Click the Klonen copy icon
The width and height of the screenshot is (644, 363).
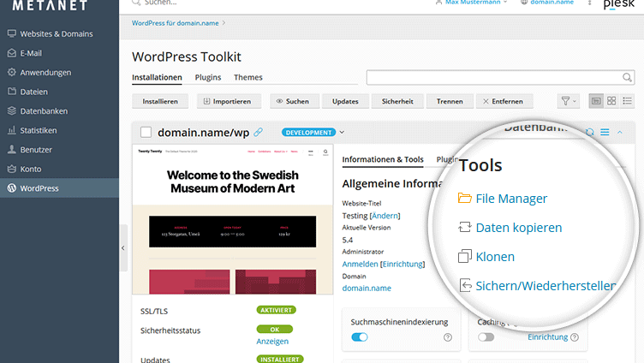click(x=464, y=256)
